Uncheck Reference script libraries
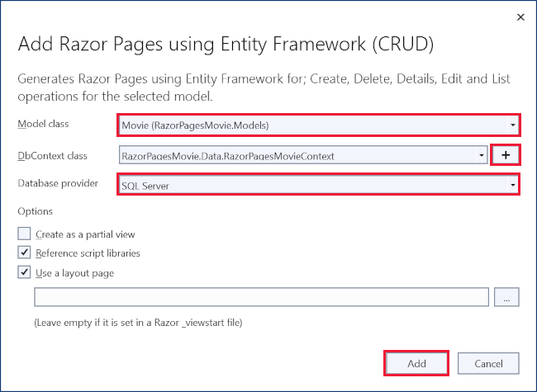 pos(24,253)
